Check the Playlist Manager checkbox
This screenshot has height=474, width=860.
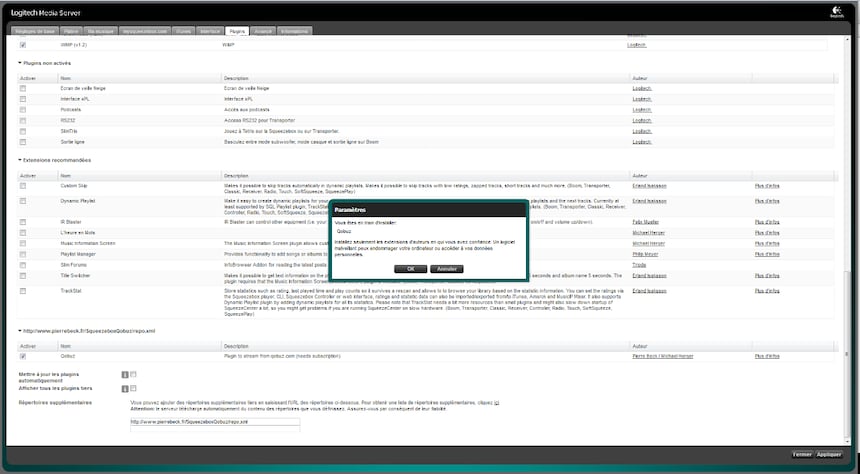pyautogui.click(x=23, y=255)
